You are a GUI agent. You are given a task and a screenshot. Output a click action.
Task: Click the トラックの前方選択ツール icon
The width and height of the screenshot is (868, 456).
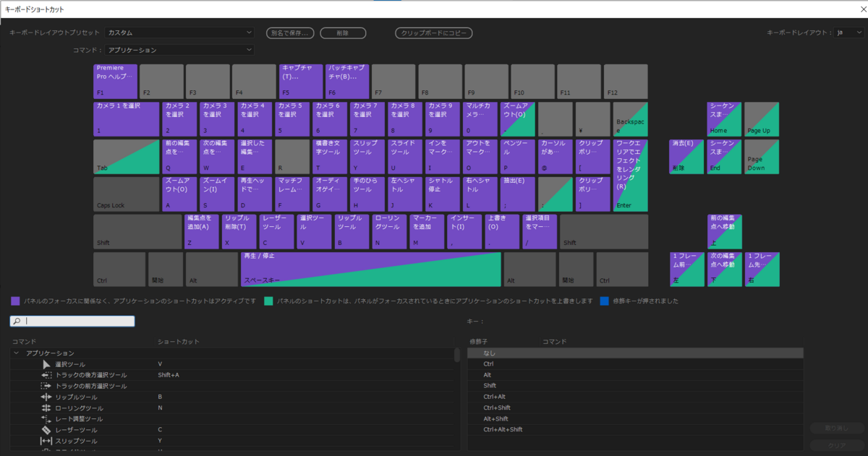coord(46,386)
